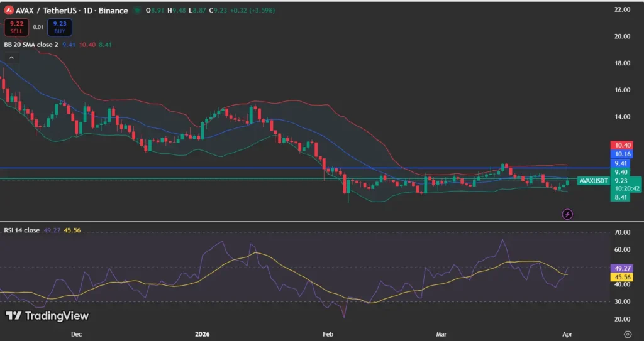Click the Feb label on time axis
644x341 pixels.
point(328,334)
